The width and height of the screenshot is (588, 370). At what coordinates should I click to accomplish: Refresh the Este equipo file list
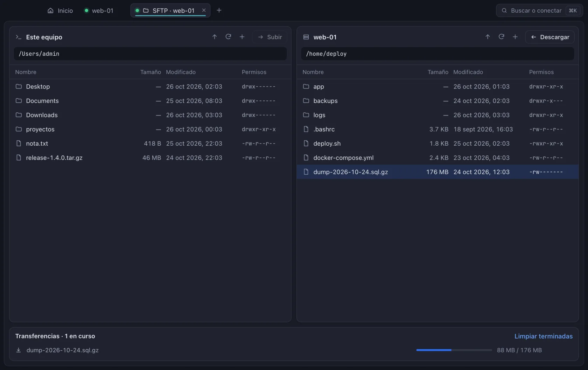point(228,37)
